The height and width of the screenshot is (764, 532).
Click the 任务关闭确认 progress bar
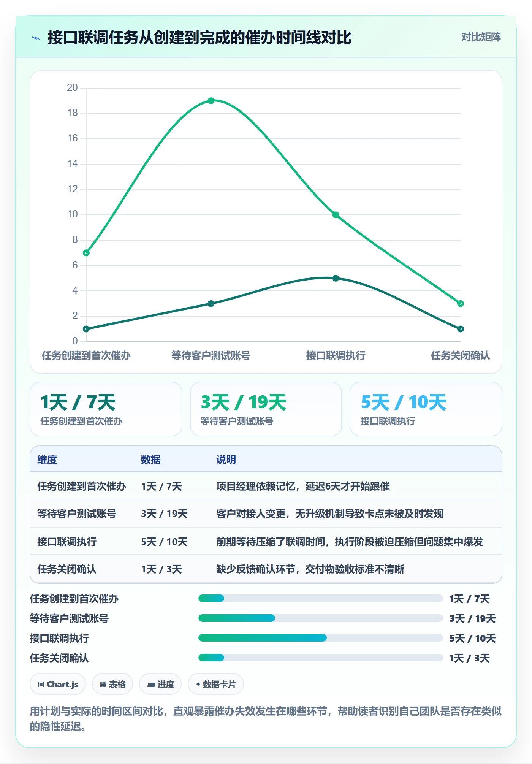pos(320,658)
